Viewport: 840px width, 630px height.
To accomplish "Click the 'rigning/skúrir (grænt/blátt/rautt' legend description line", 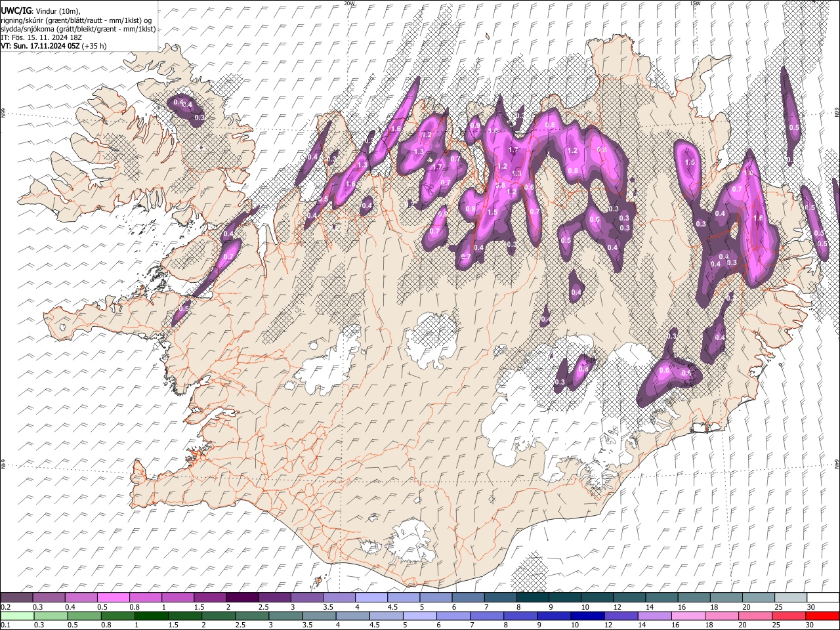I will (76, 20).
